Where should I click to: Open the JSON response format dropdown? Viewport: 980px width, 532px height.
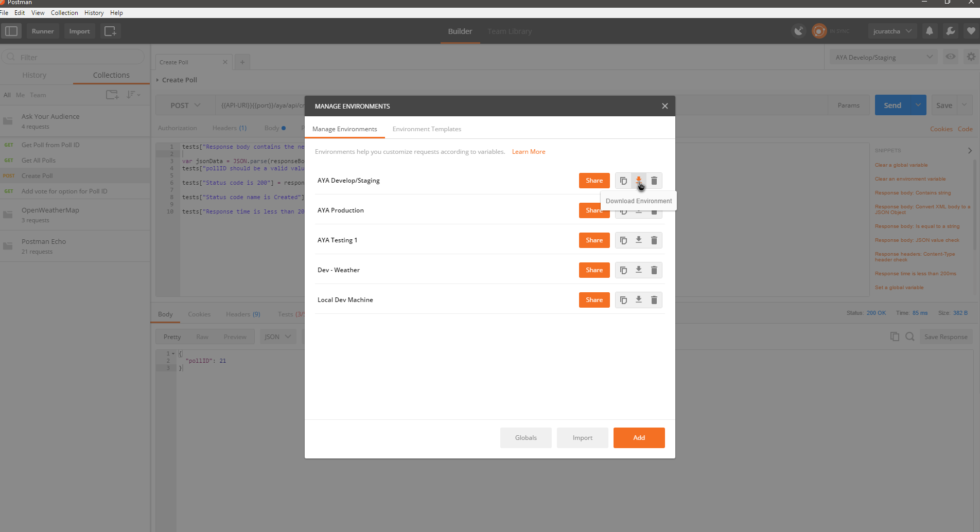[x=277, y=337]
